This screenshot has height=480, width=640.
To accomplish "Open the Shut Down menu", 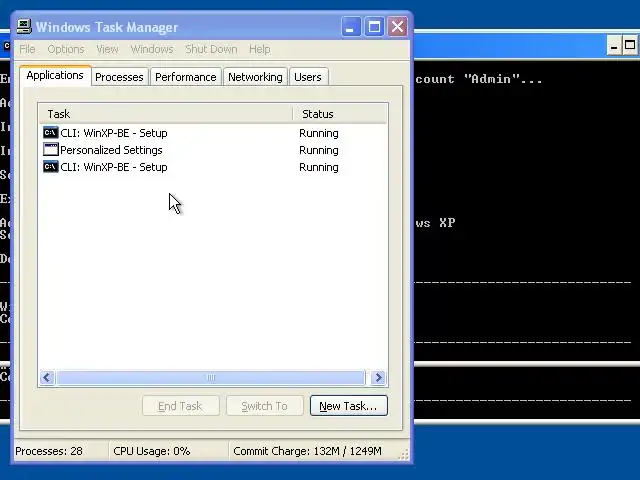I will tap(211, 49).
